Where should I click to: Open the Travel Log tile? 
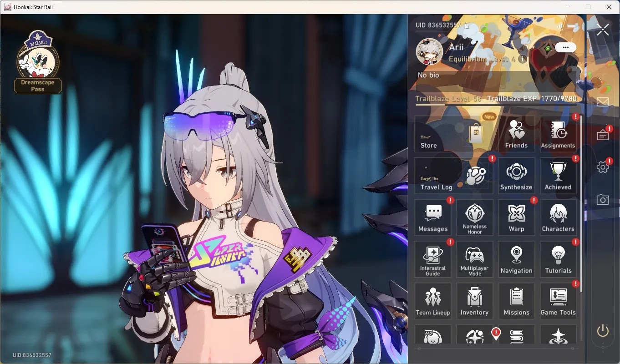pos(453,176)
